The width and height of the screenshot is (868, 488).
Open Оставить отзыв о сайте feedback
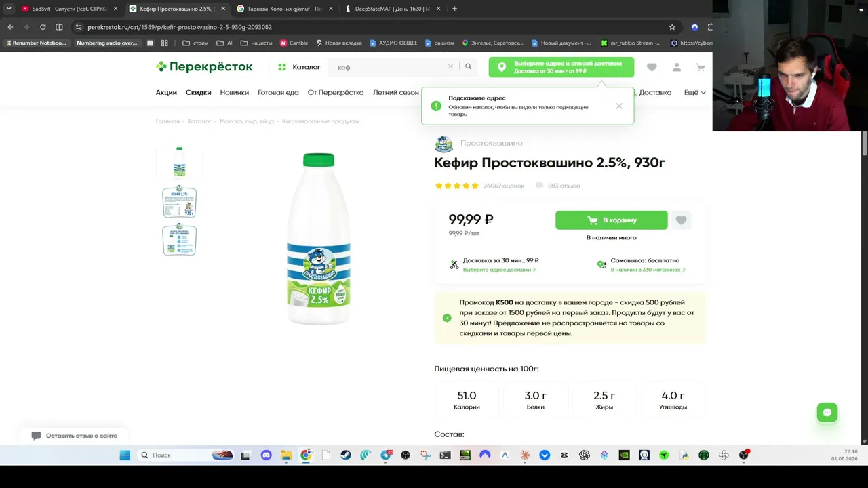tap(74, 436)
